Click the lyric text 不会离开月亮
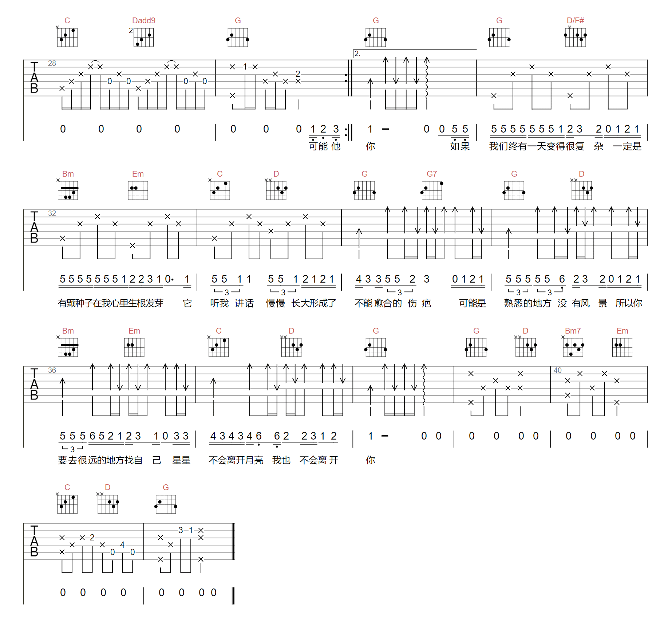672x626 pixels. tap(236, 460)
